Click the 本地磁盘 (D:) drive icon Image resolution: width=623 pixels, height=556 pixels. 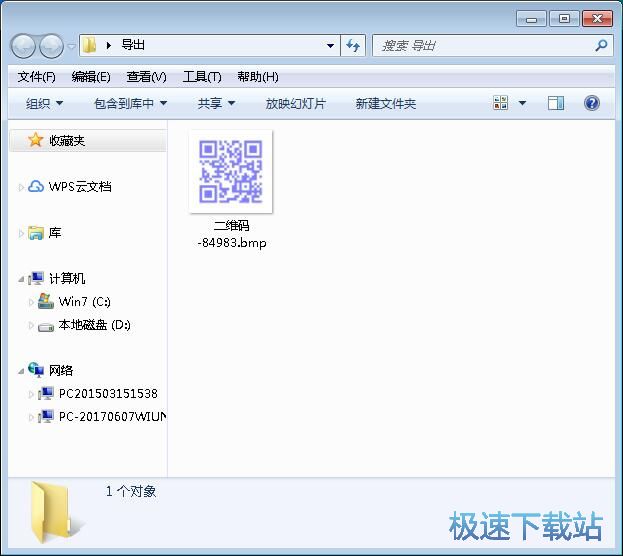pyautogui.click(x=46, y=327)
